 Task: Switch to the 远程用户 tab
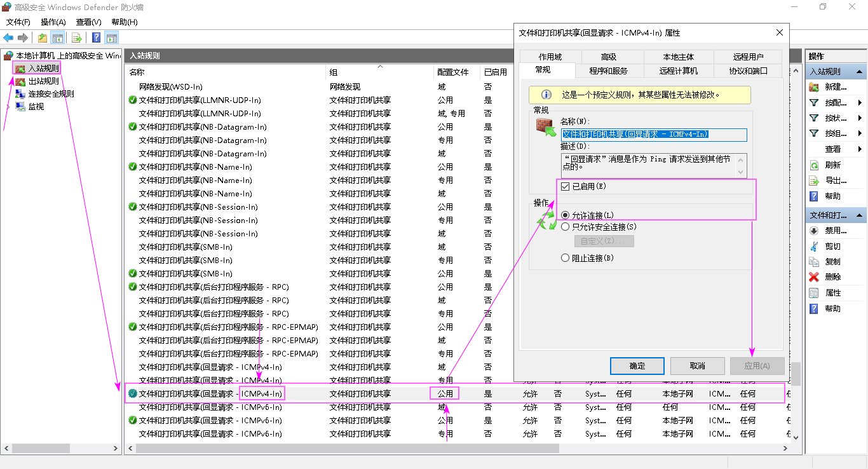point(748,57)
